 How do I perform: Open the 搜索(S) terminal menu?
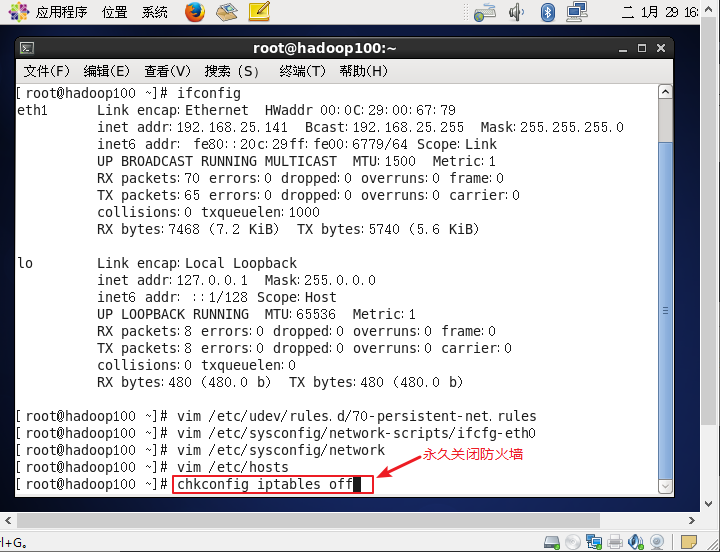pos(231,71)
